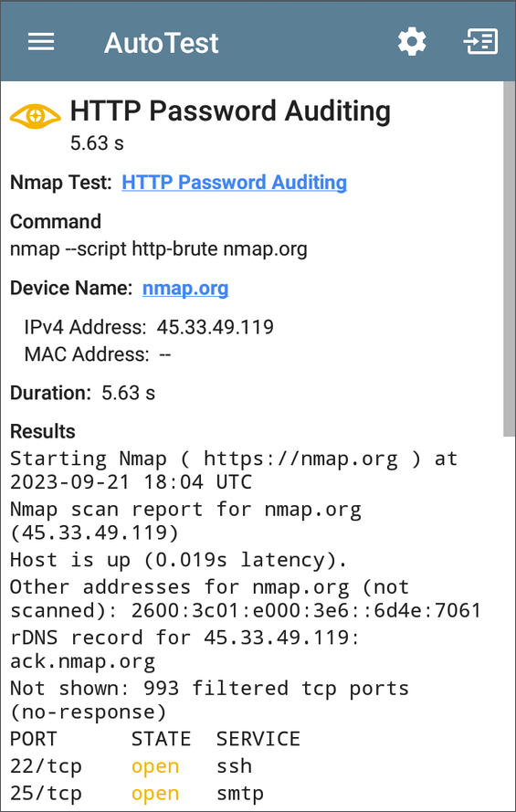The width and height of the screenshot is (516, 812).
Task: Click the nmap command text line
Action: coord(158,249)
